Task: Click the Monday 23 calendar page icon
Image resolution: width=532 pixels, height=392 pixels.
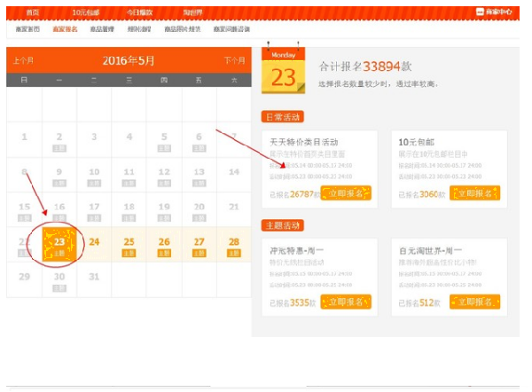Action: [x=284, y=71]
